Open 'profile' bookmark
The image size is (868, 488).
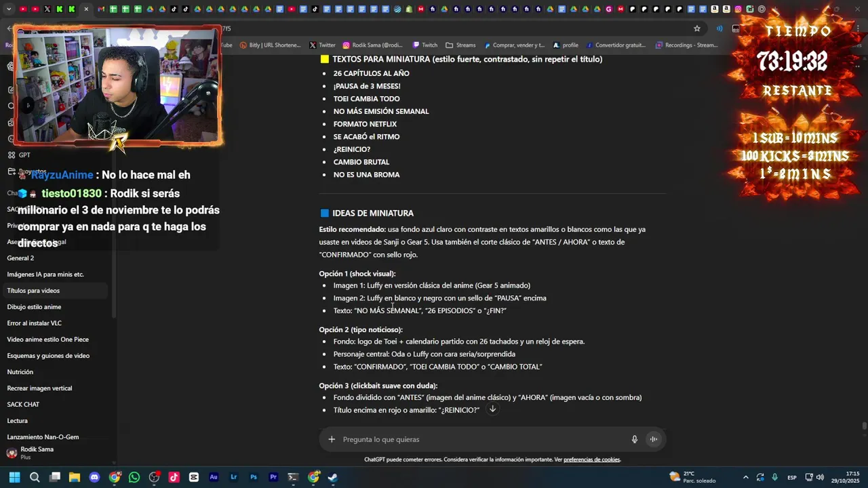pos(566,45)
